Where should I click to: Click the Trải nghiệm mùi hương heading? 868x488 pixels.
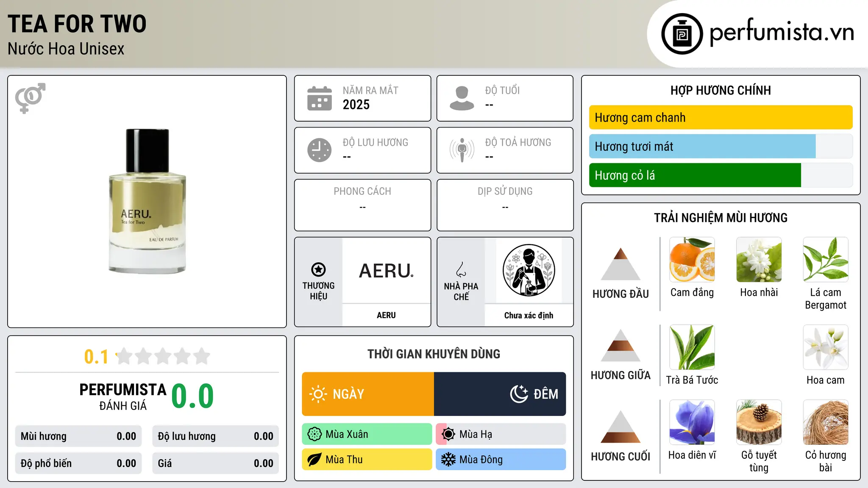click(x=721, y=218)
